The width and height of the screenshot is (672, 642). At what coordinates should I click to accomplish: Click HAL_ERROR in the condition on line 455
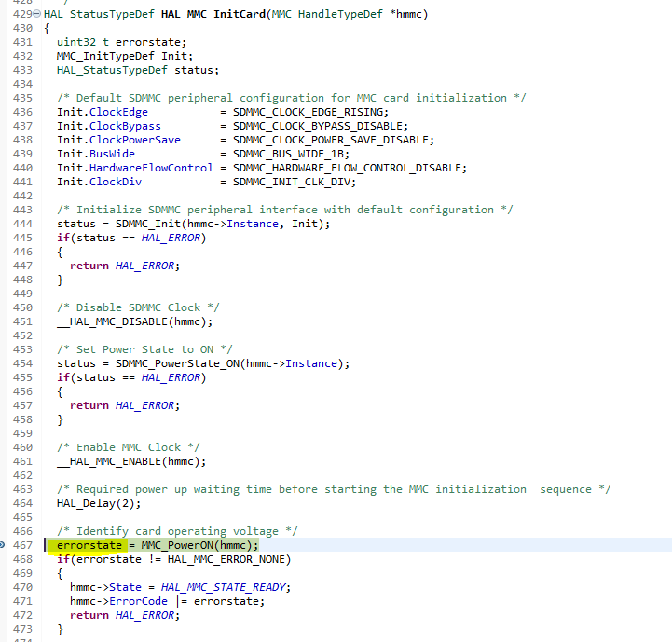[171, 377]
